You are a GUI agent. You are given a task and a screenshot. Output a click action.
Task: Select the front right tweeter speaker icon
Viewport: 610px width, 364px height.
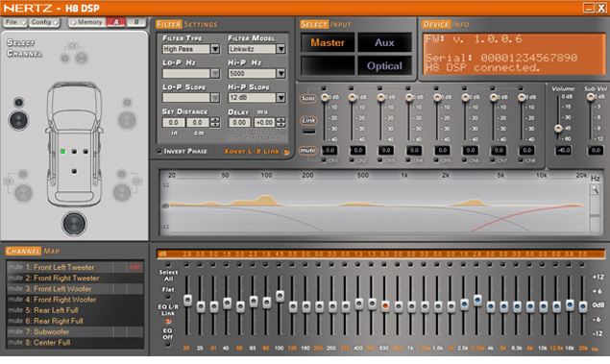(x=127, y=103)
